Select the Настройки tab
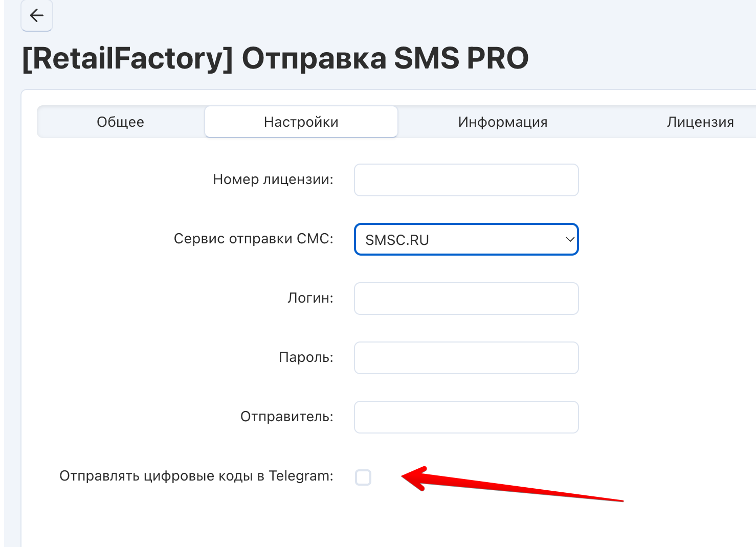 (x=301, y=122)
